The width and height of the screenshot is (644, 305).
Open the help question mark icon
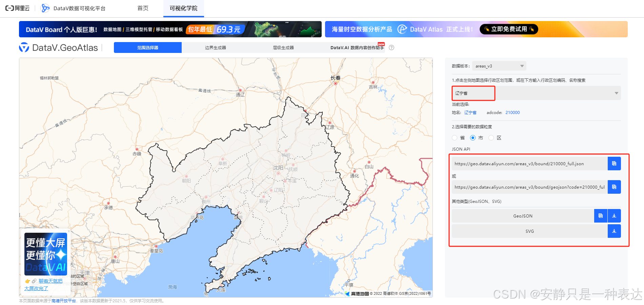391,47
